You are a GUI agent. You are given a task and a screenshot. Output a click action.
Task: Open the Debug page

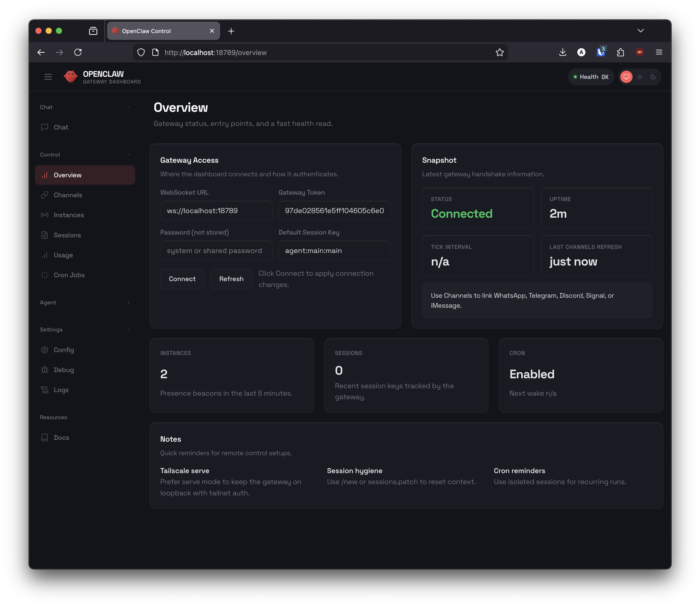point(85,370)
